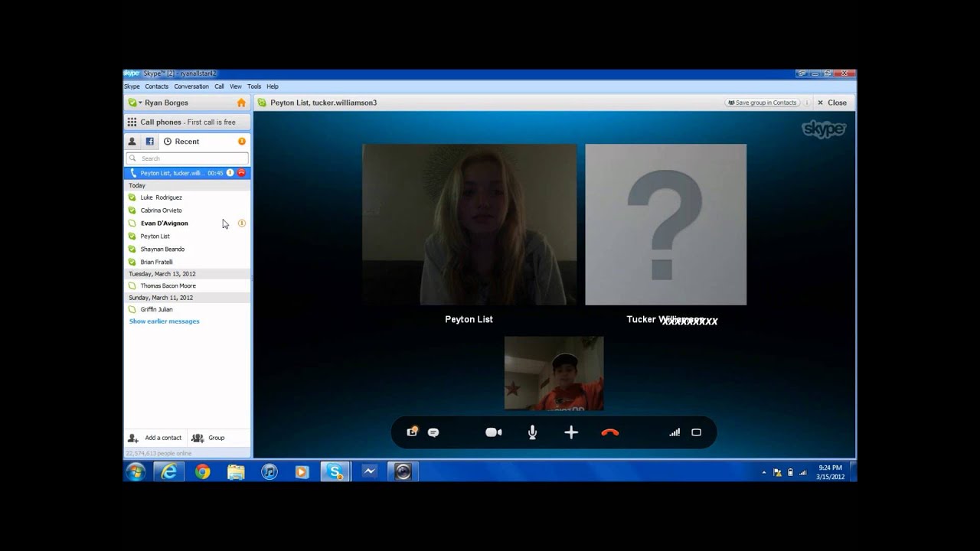Open the Tools menu
This screenshot has height=551, width=980.
[x=254, y=86]
